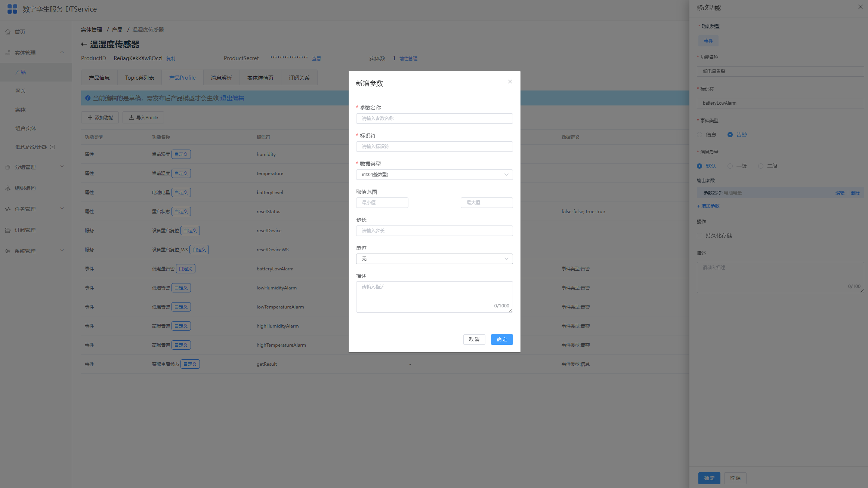
Task: Tick the 持久化存储 checkbox
Action: [x=699, y=236]
